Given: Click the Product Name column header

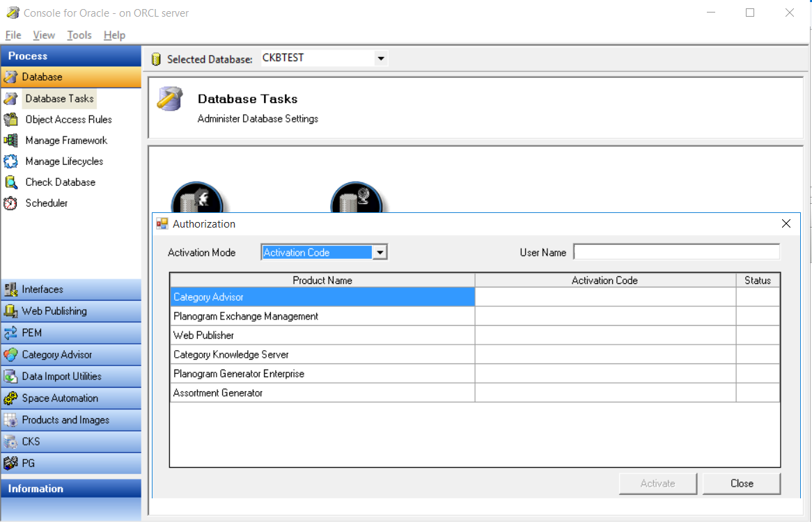Looking at the screenshot, I should [322, 280].
